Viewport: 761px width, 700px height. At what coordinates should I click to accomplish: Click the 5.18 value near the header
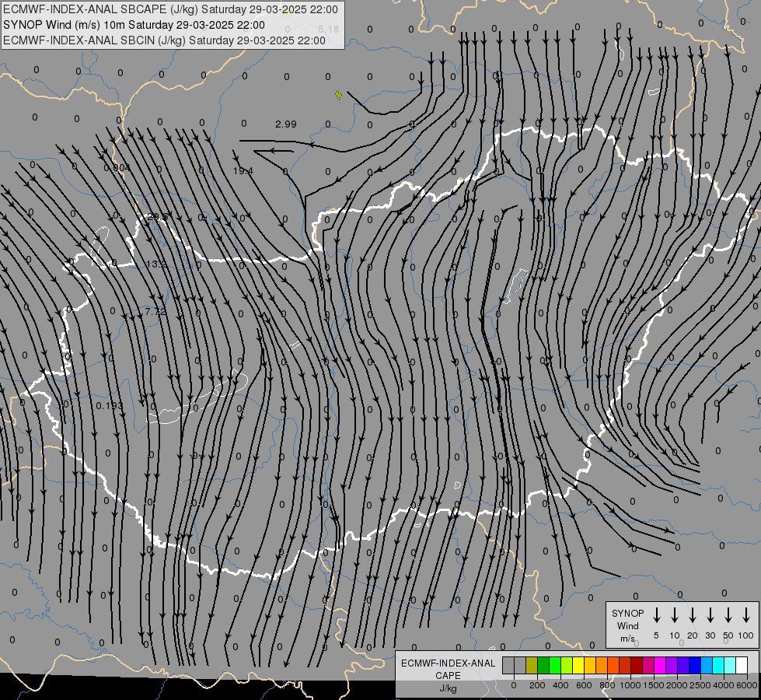(328, 29)
